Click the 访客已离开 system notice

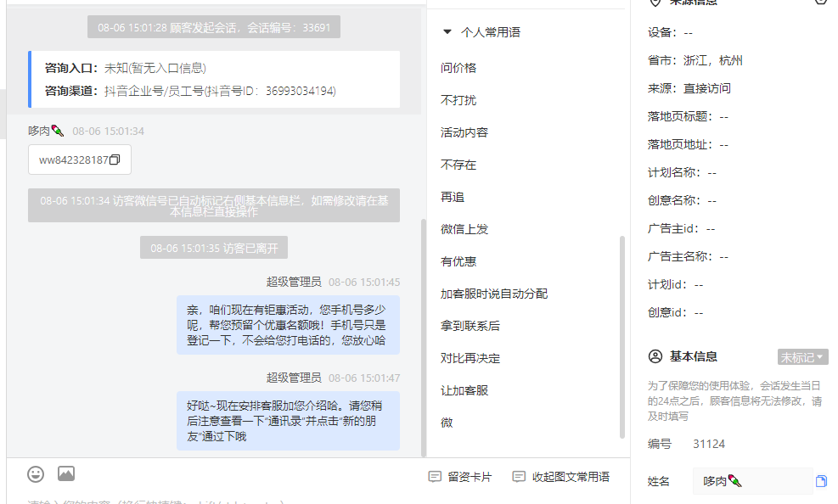click(214, 248)
